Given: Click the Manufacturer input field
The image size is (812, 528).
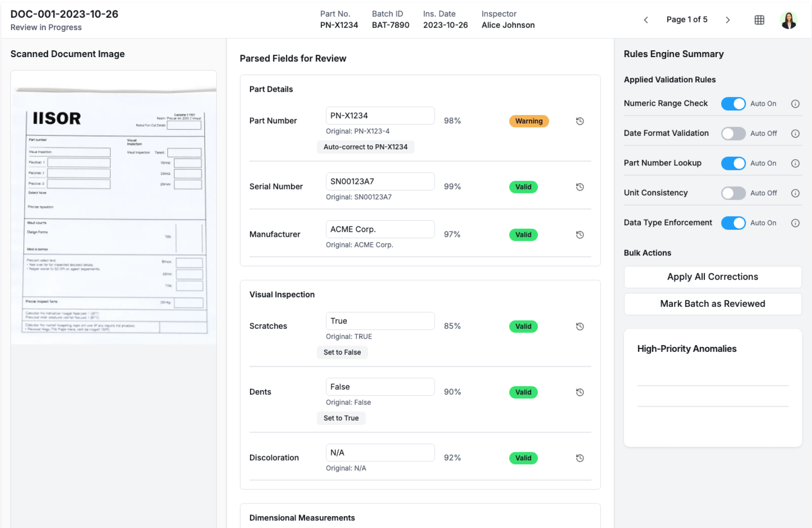Looking at the screenshot, I should 380,229.
